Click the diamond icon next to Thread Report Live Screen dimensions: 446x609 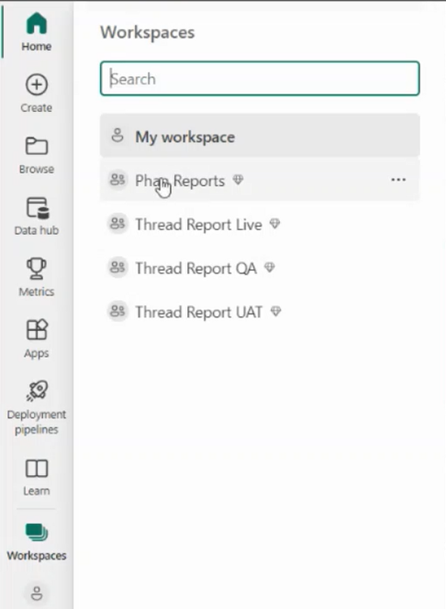pos(275,223)
